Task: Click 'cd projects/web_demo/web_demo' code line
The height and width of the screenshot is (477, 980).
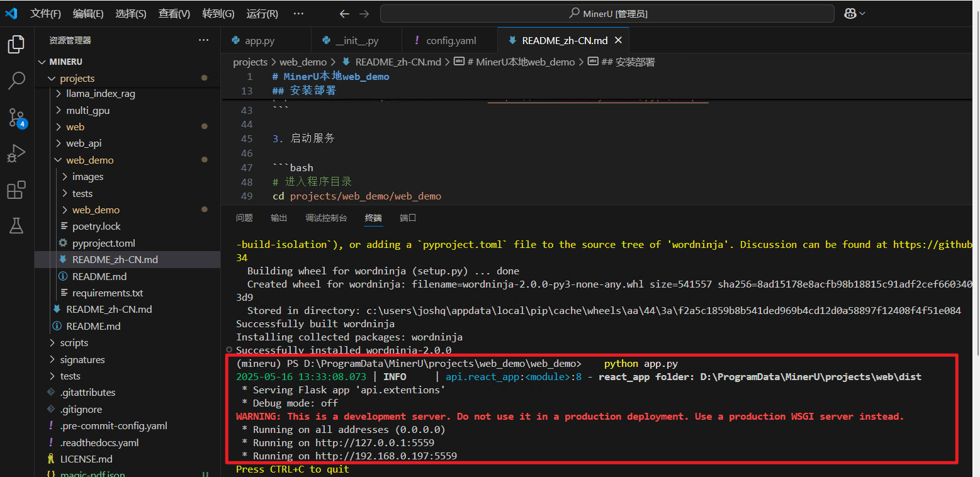Action: tap(357, 196)
